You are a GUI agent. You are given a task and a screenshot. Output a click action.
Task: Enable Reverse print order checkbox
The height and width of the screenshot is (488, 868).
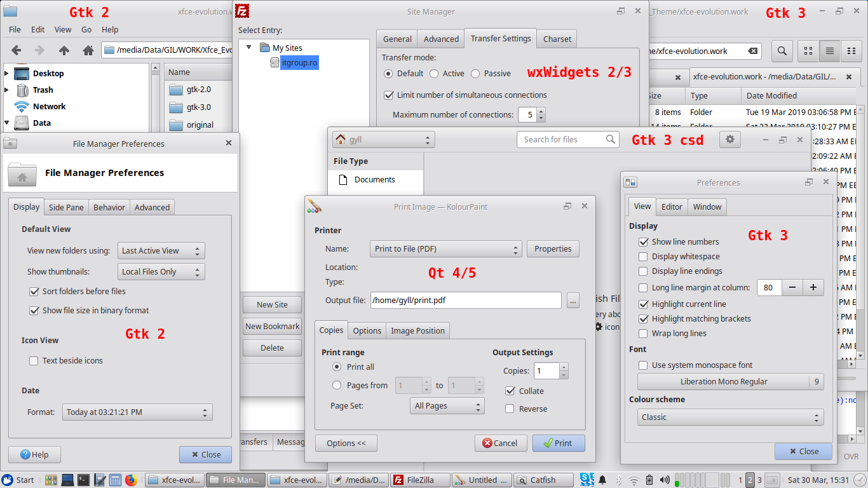(510, 409)
